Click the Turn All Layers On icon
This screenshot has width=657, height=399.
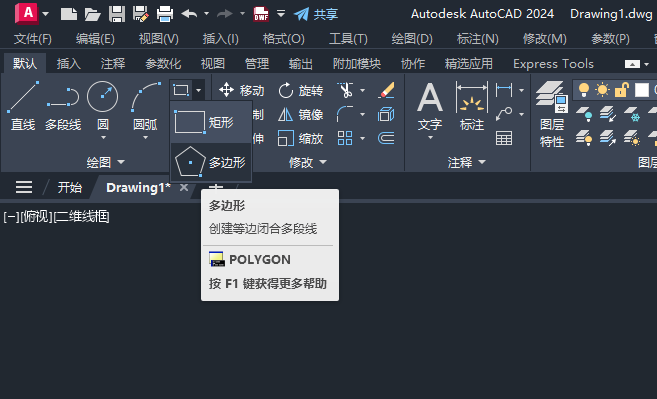click(584, 138)
